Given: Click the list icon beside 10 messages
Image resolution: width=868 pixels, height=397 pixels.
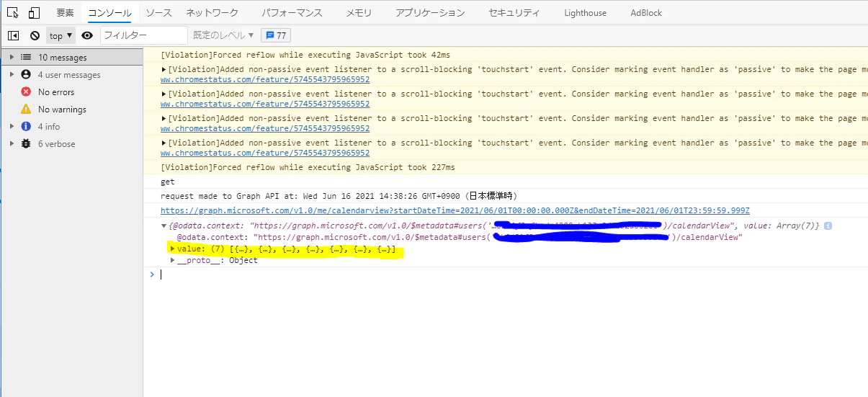Looking at the screenshot, I should click(26, 57).
